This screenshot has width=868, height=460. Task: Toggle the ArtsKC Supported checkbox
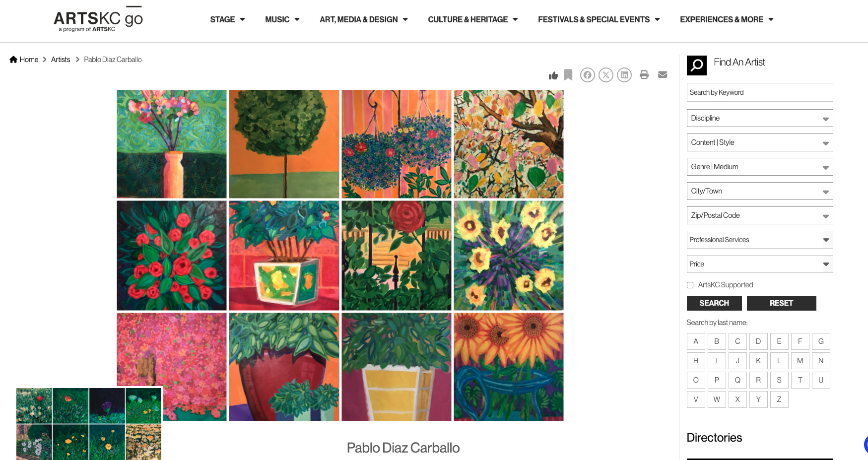click(x=690, y=285)
